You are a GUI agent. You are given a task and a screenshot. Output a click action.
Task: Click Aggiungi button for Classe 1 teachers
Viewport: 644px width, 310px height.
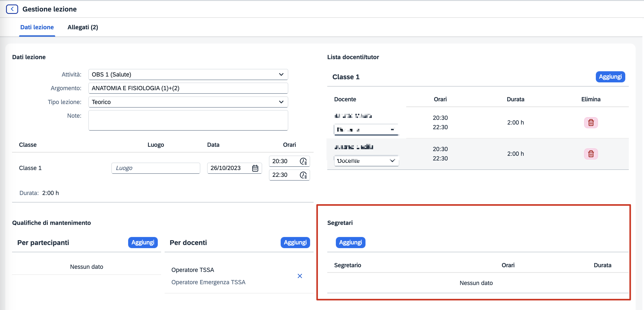pos(610,77)
